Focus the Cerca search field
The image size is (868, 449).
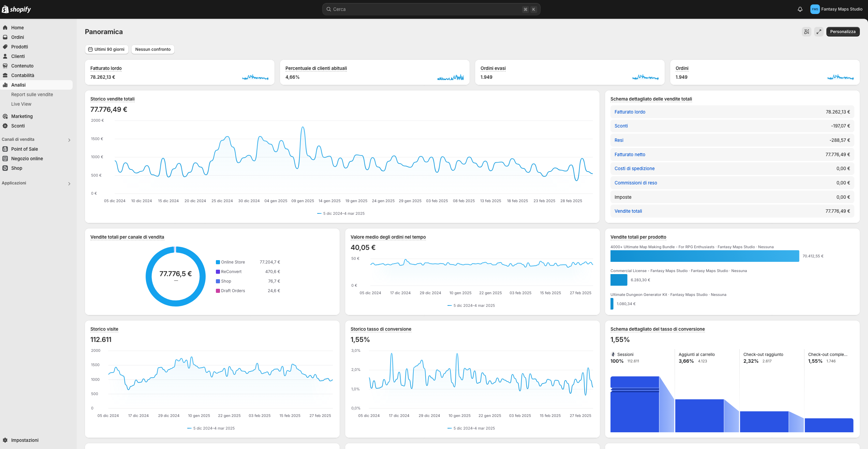coord(431,9)
